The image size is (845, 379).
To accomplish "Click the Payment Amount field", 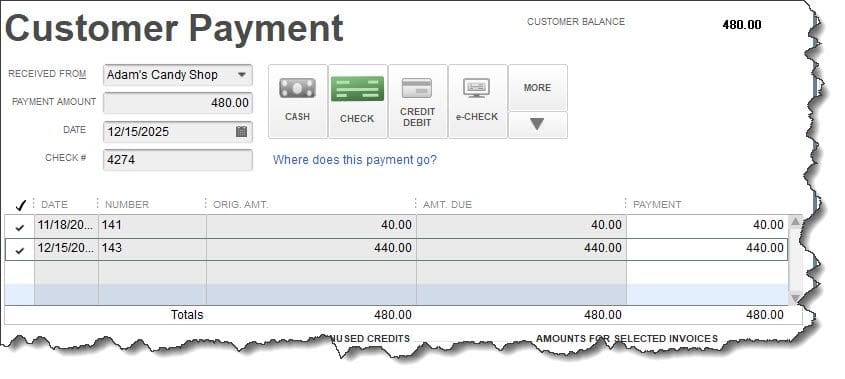I will click(178, 102).
